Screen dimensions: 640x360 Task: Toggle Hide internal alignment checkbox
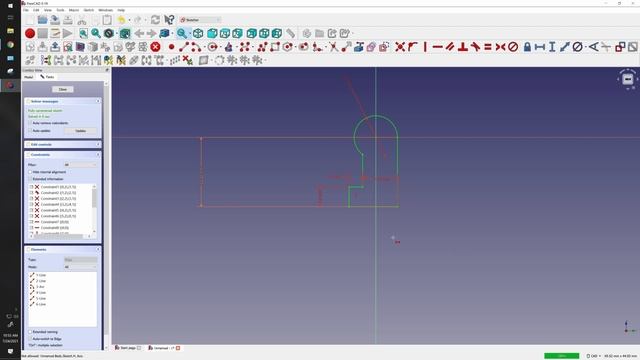coord(30,172)
